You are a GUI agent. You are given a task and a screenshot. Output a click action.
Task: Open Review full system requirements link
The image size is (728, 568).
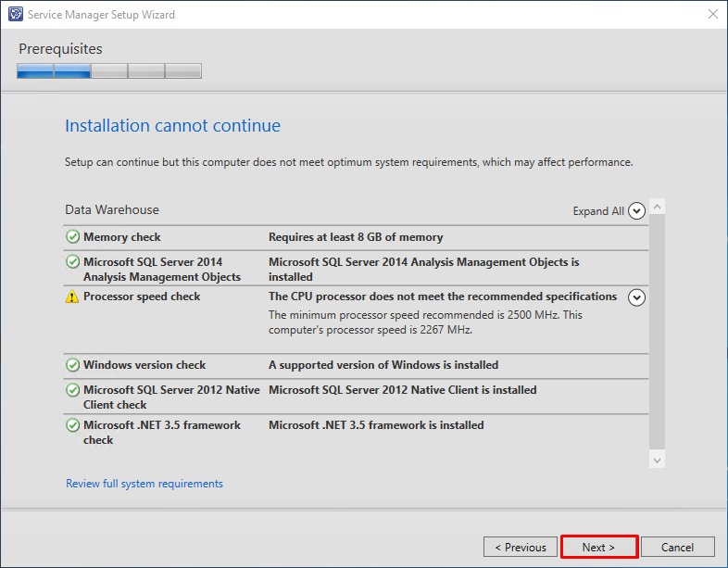pyautogui.click(x=144, y=484)
